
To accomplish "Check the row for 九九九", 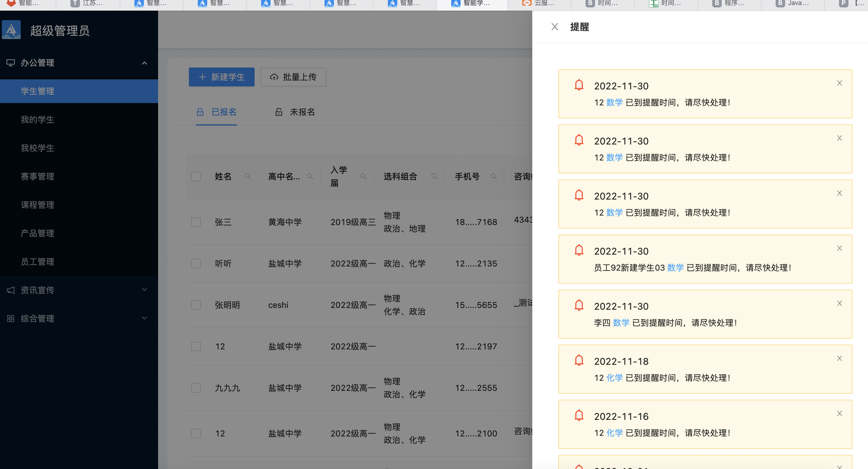I will click(196, 388).
